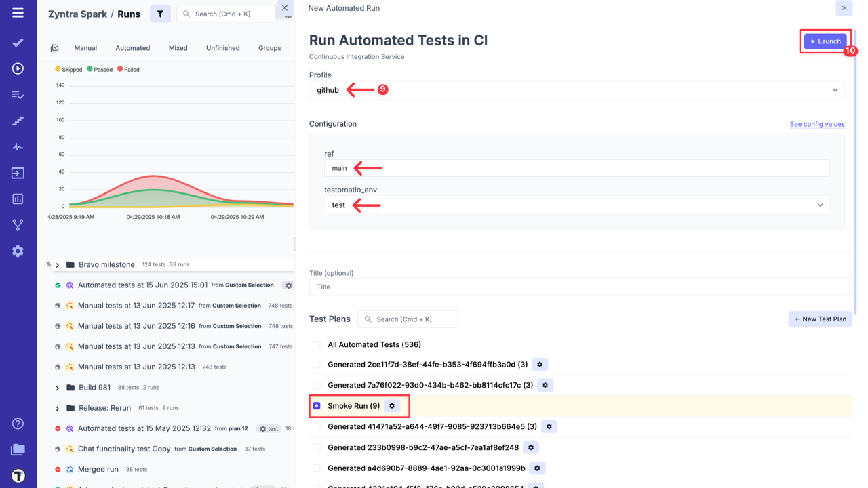Open the testomatio_env dropdown
The width and height of the screenshot is (868, 488).
pos(576,205)
